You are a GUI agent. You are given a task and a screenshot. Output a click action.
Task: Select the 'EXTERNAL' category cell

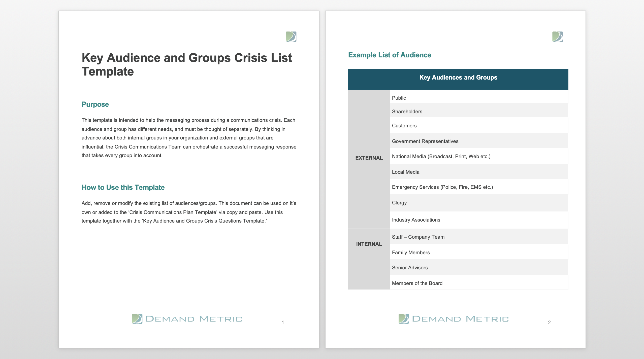(x=369, y=159)
